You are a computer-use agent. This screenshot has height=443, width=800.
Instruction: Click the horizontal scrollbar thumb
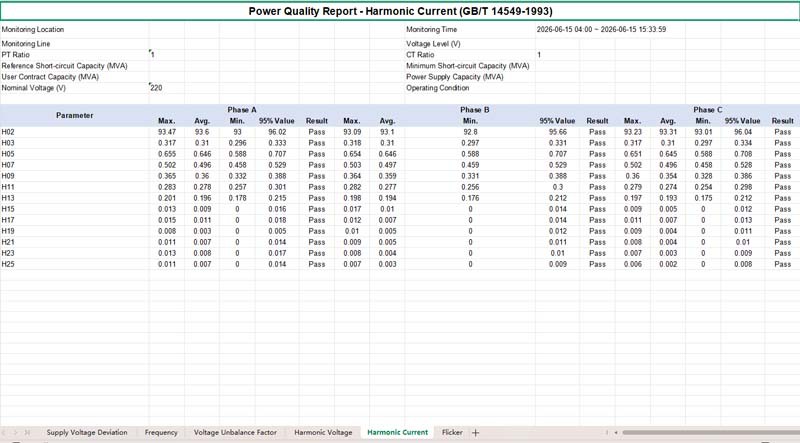click(711, 432)
